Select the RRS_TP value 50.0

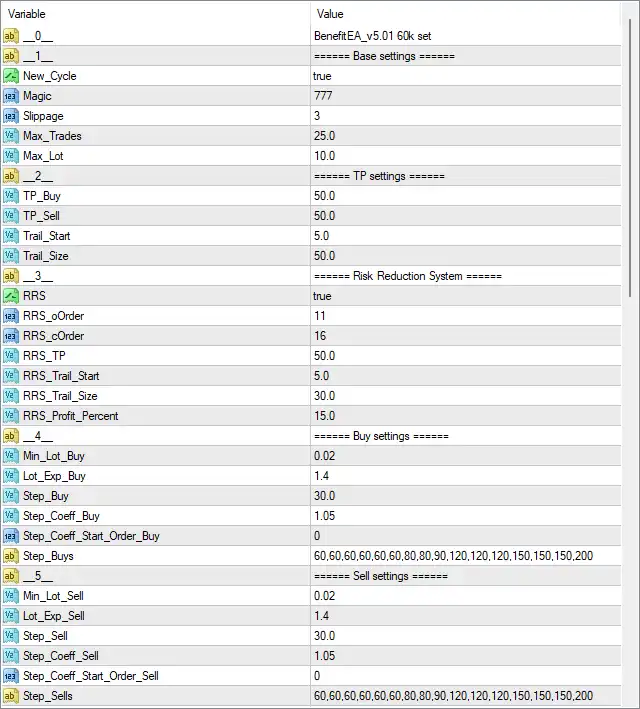(325, 356)
